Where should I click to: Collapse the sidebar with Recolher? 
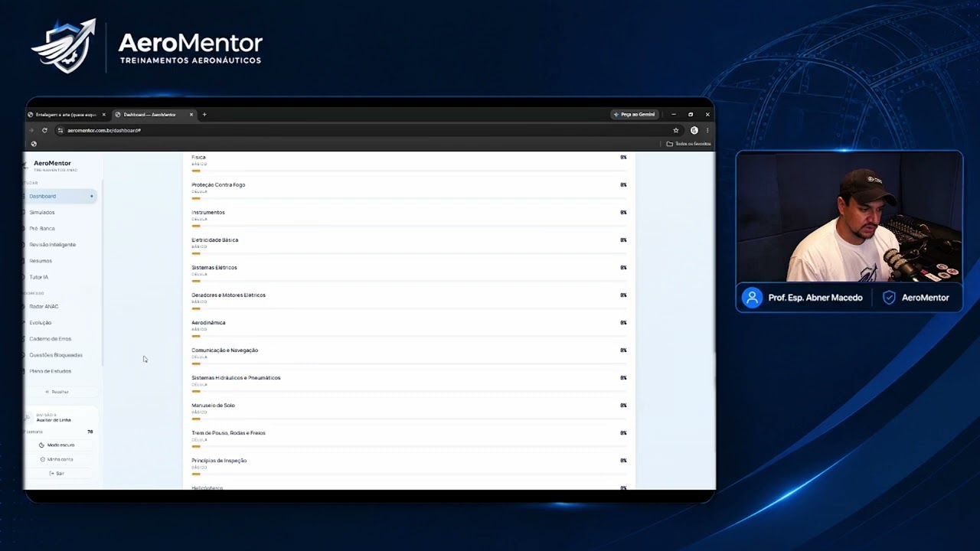pyautogui.click(x=57, y=392)
